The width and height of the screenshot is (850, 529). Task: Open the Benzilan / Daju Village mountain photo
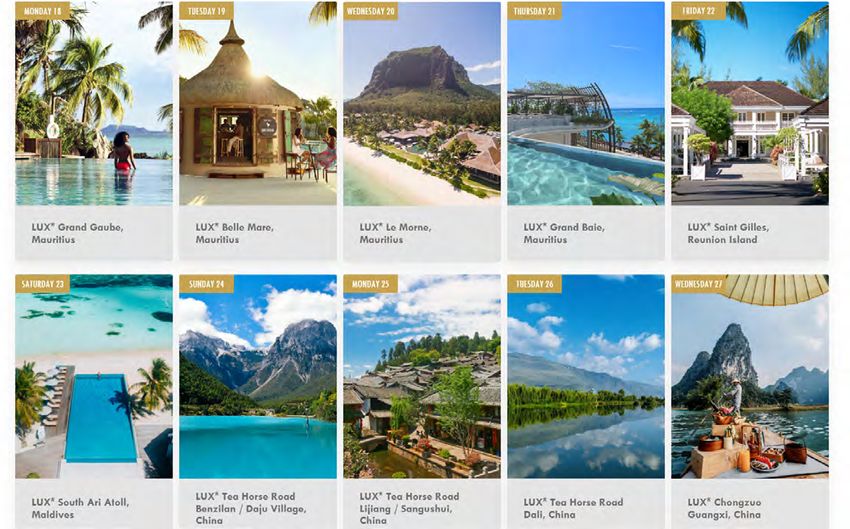(x=258, y=376)
